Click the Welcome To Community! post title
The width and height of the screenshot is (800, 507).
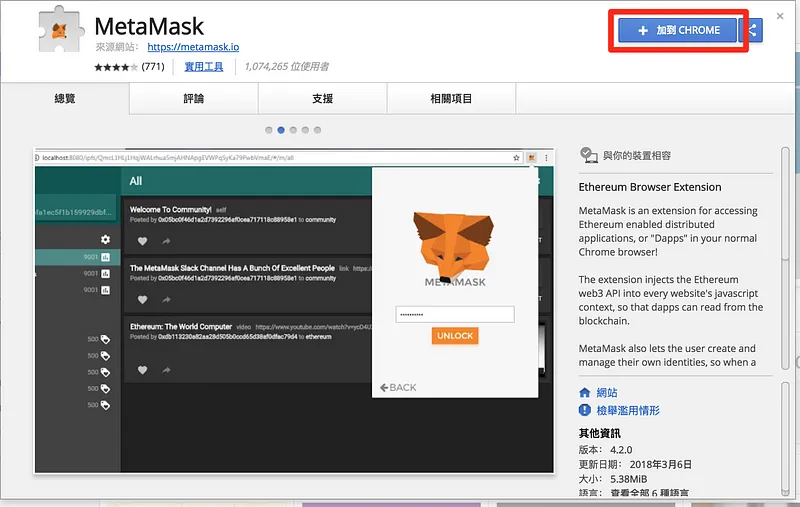tap(170, 210)
